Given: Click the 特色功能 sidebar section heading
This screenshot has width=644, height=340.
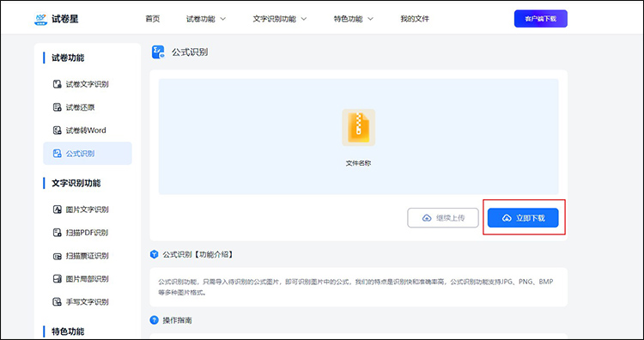Looking at the screenshot, I should [68, 331].
